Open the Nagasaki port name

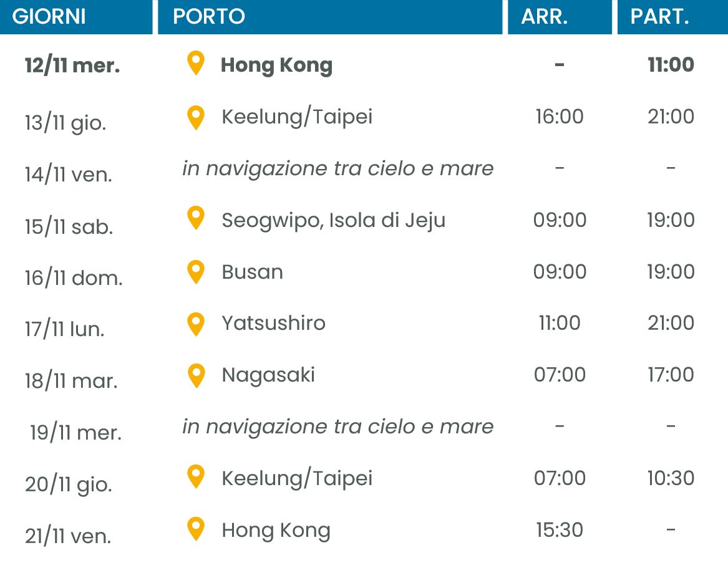click(268, 375)
